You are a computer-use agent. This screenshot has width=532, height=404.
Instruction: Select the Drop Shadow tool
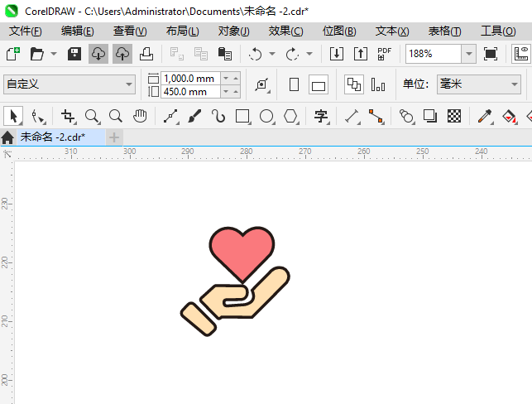(430, 116)
